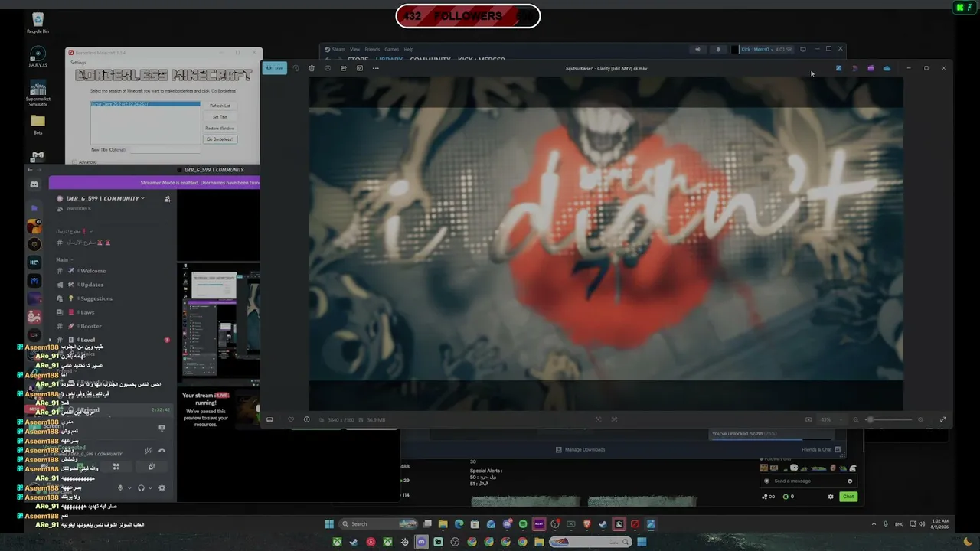This screenshot has width=980, height=551.
Task: Open the Laws channel in Discord
Action: coord(87,312)
